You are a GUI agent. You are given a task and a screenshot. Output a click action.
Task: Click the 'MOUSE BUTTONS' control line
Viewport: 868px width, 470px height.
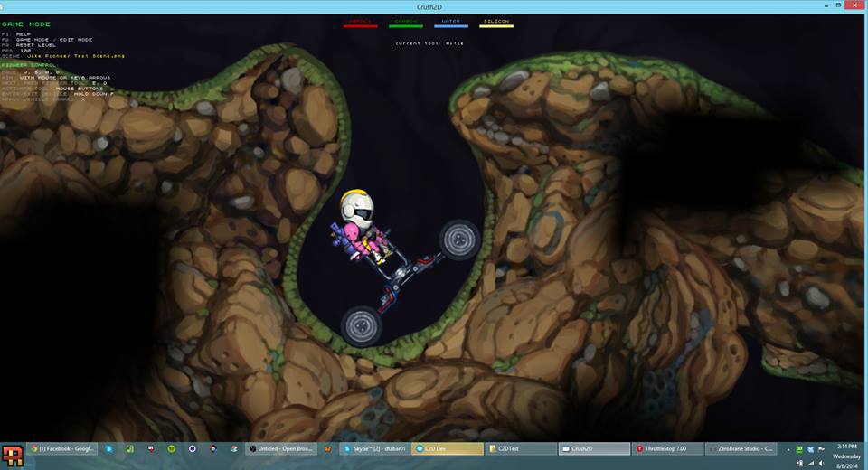pyautogui.click(x=80, y=89)
